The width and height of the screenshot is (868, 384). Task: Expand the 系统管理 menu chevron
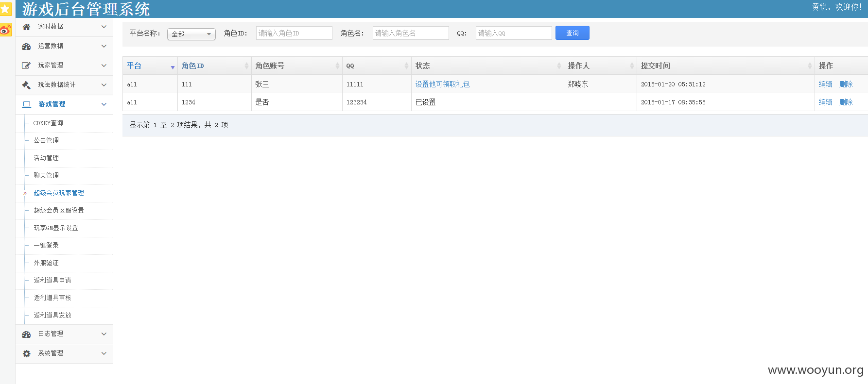pyautogui.click(x=104, y=353)
